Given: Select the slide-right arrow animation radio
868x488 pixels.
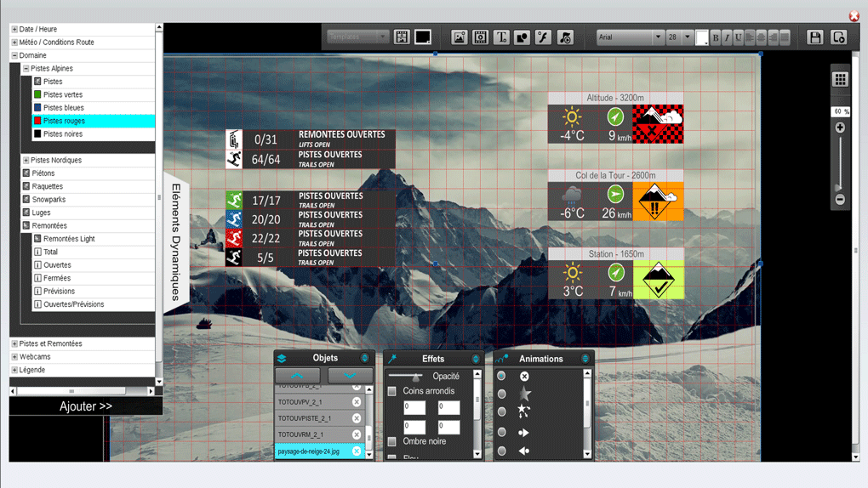Looking at the screenshot, I should click(501, 432).
